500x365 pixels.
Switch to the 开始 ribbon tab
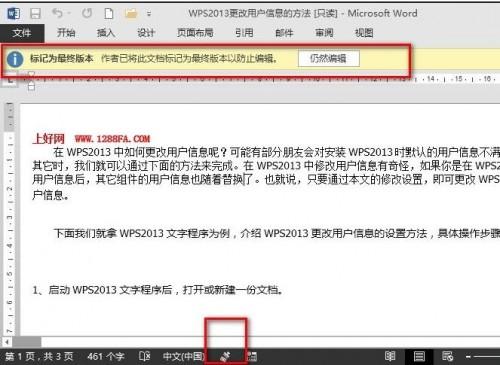pyautogui.click(x=66, y=33)
